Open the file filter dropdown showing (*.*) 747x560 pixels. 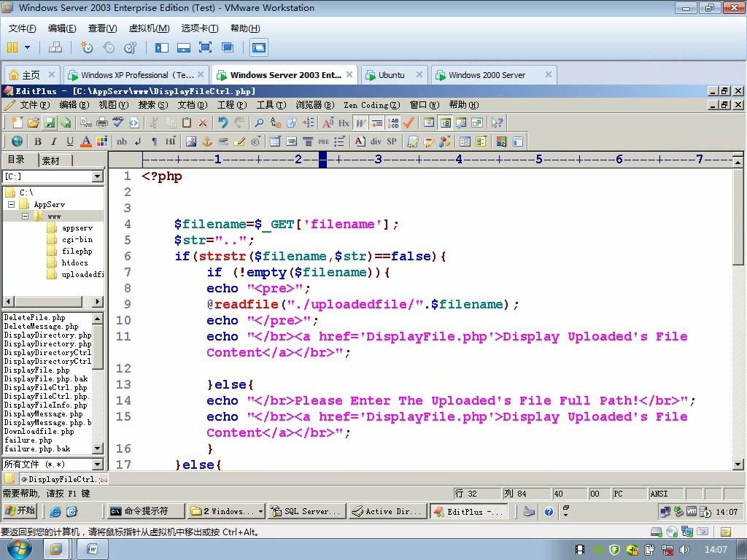(98, 464)
